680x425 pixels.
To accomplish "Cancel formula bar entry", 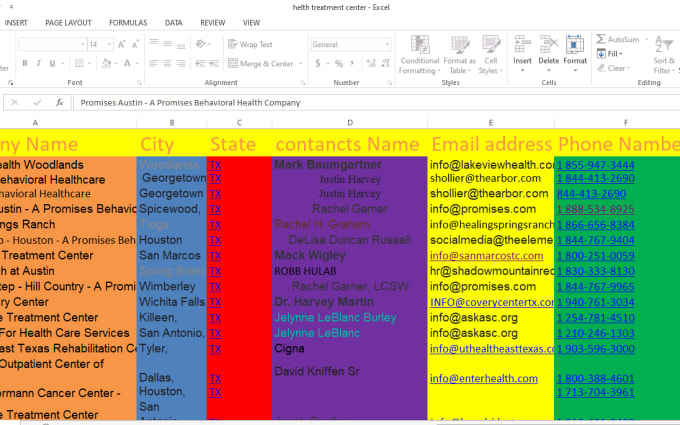I will [15, 103].
